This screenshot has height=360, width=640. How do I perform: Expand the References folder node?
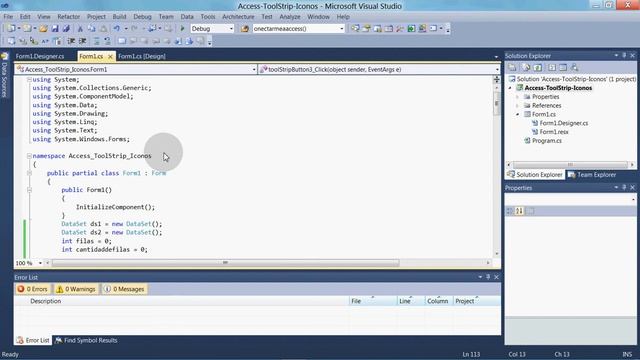tap(518, 106)
